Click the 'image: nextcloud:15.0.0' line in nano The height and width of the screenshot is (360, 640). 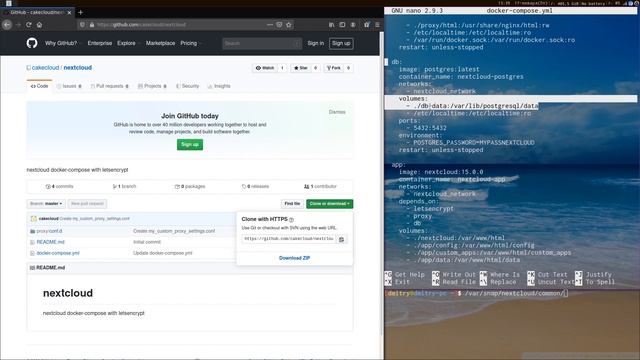(x=441, y=172)
